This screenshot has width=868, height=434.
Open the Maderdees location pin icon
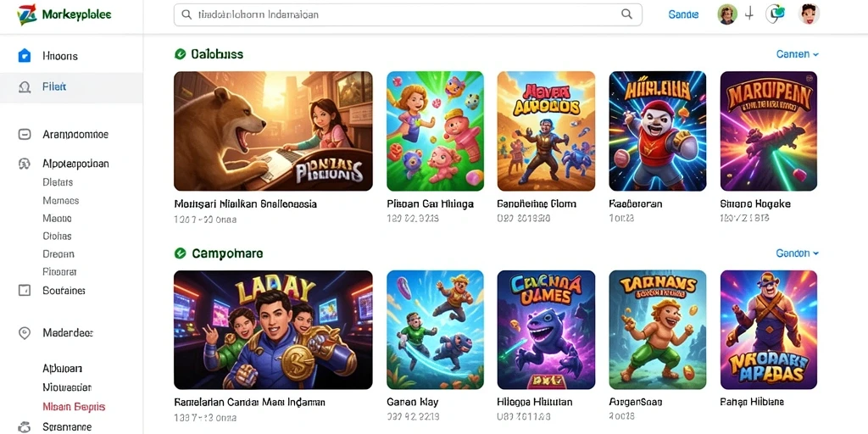pos(25,332)
